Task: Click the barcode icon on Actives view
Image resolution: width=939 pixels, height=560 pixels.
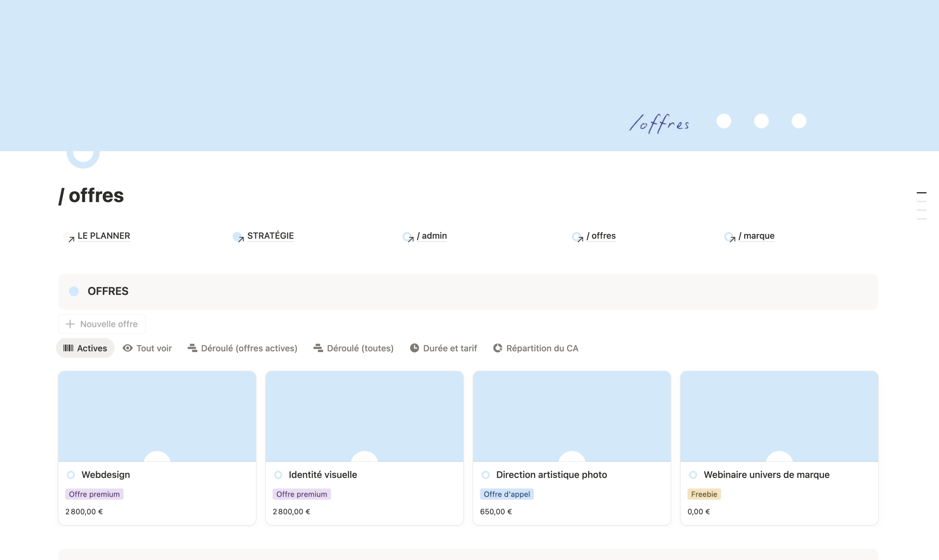Action: [x=68, y=348]
